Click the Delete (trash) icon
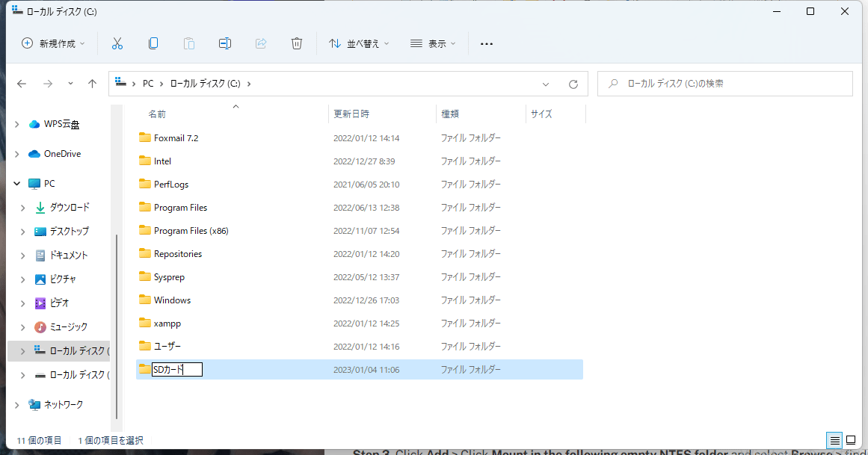Screen dimensions: 868x455 (296, 43)
